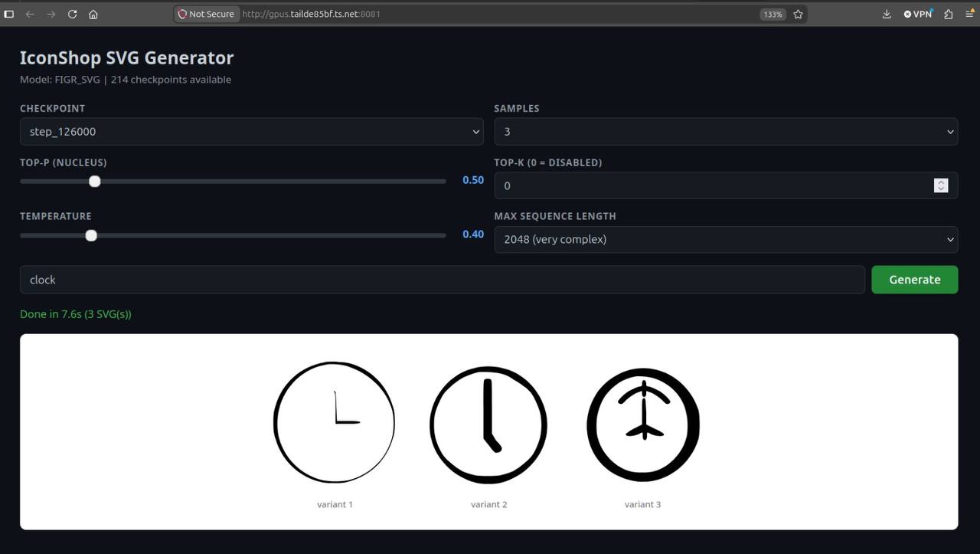Click the Done in 7.6s status text
Image resolution: width=980 pixels, height=554 pixels.
(x=76, y=314)
